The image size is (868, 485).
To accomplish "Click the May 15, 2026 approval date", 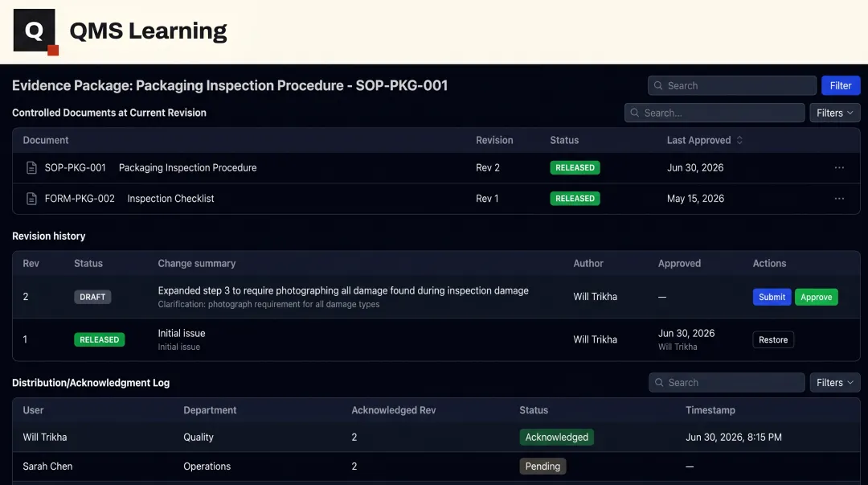I will pyautogui.click(x=695, y=199).
